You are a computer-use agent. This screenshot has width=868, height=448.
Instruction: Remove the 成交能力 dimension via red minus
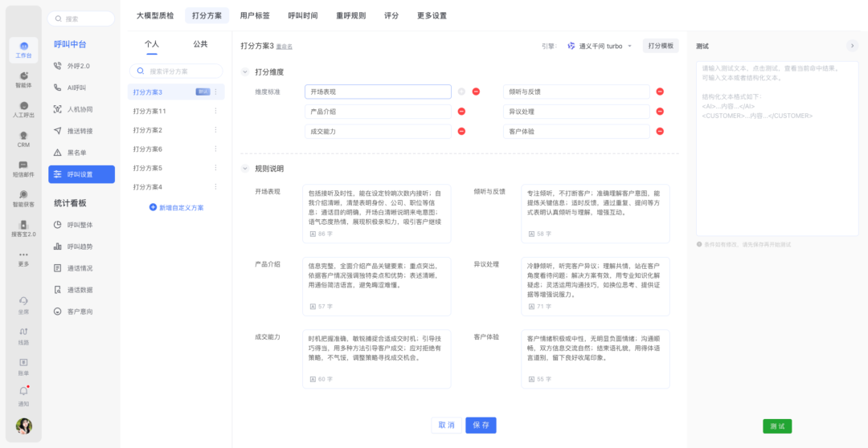(x=461, y=131)
